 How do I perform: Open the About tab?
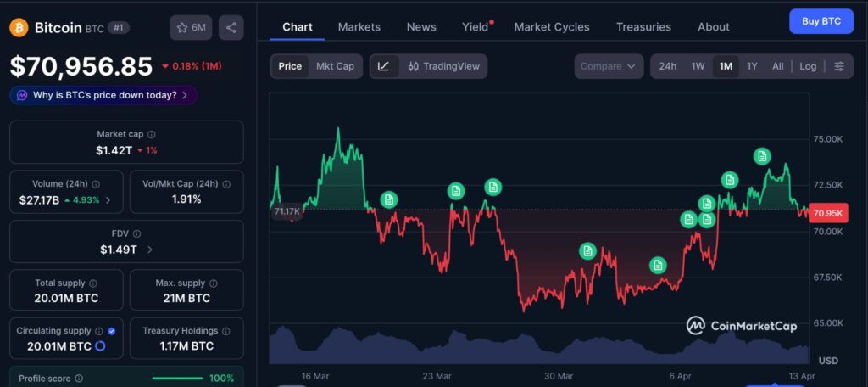point(714,27)
